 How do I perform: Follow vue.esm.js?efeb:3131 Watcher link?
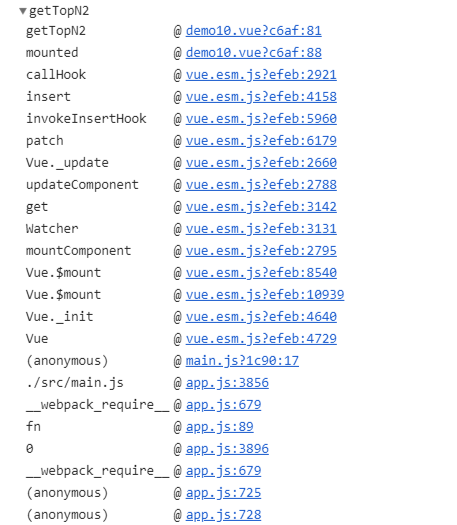pos(261,229)
